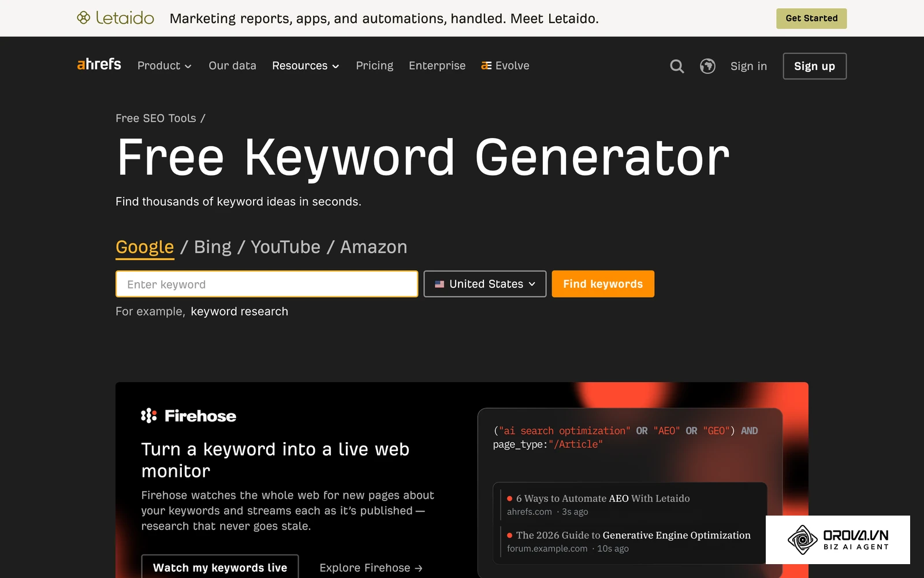924x578 pixels.
Task: Click 'Turn a keyword into a live web monitor'
Action: point(275,460)
